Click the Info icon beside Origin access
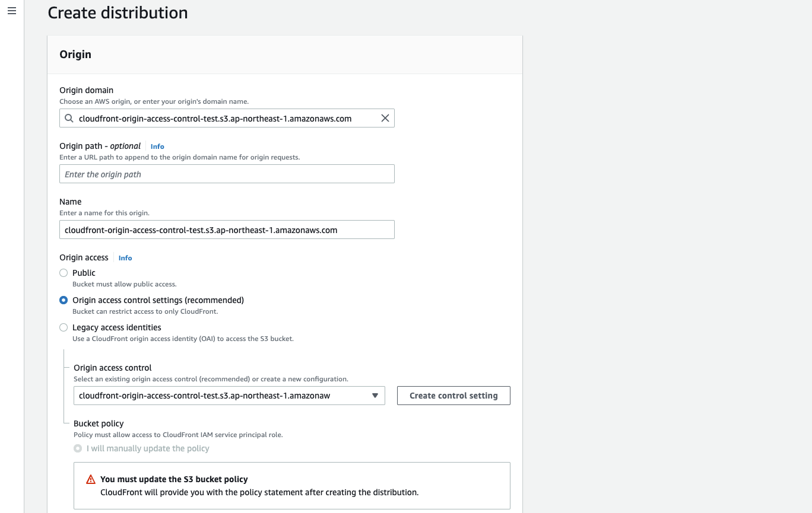 click(x=125, y=257)
